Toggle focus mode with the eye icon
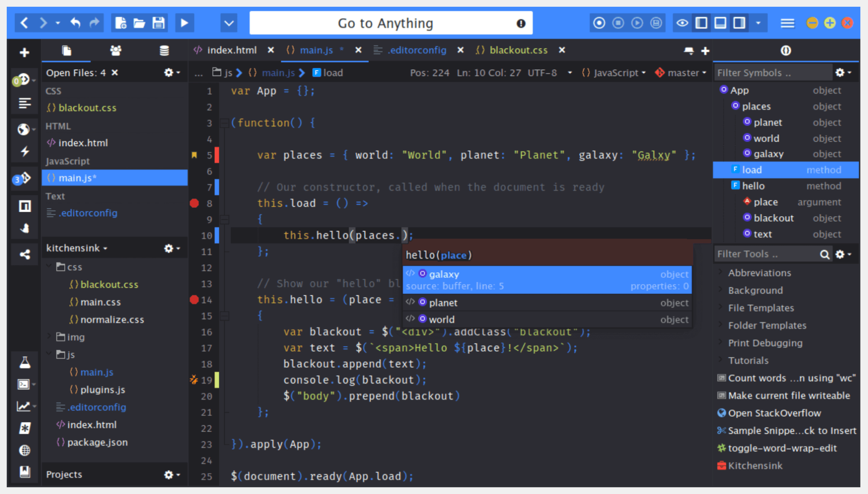 point(682,23)
